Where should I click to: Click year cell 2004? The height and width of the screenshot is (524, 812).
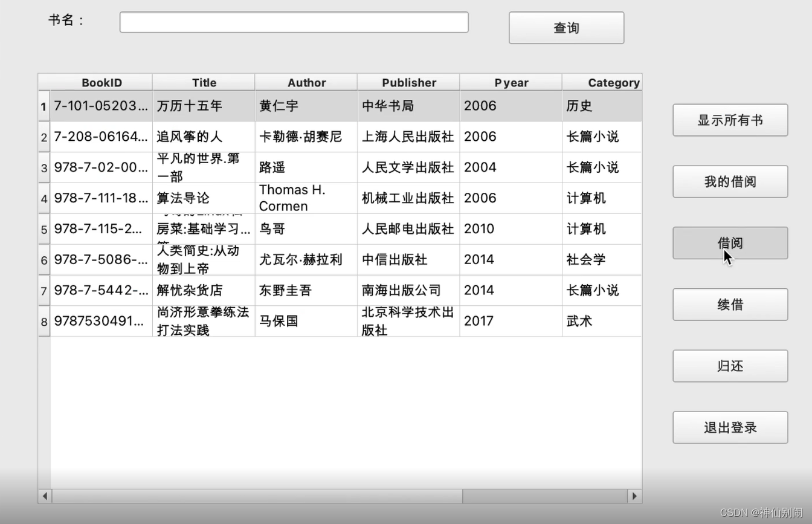coord(511,168)
